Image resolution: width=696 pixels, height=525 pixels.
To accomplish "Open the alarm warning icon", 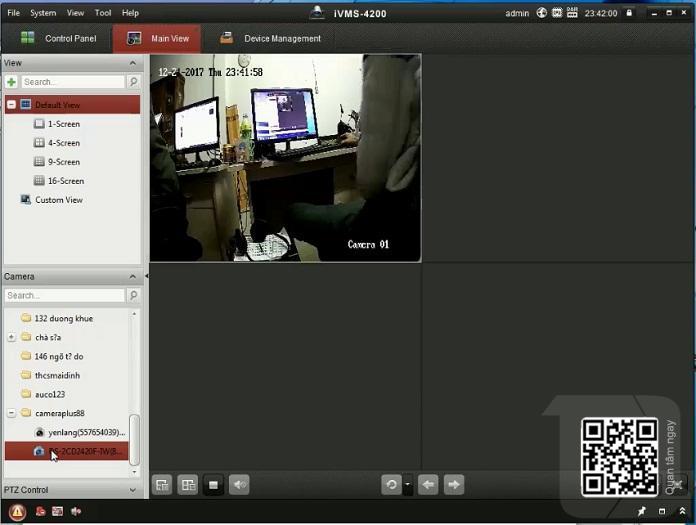I will (17, 512).
